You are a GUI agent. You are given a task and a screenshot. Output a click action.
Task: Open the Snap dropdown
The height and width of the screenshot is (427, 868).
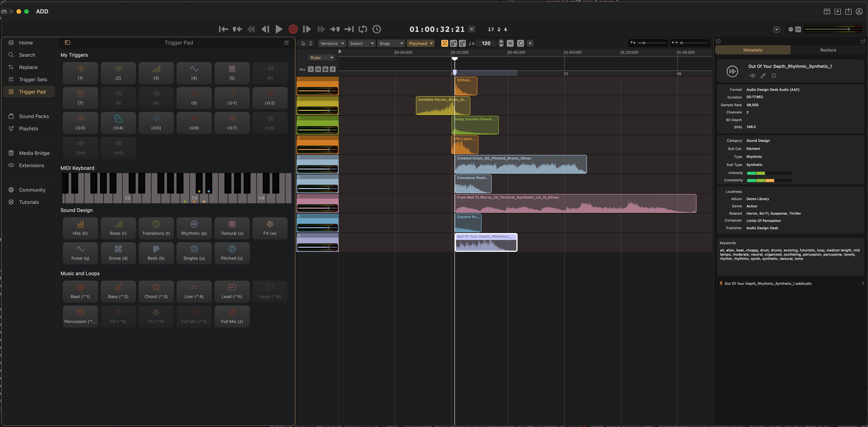tap(391, 43)
